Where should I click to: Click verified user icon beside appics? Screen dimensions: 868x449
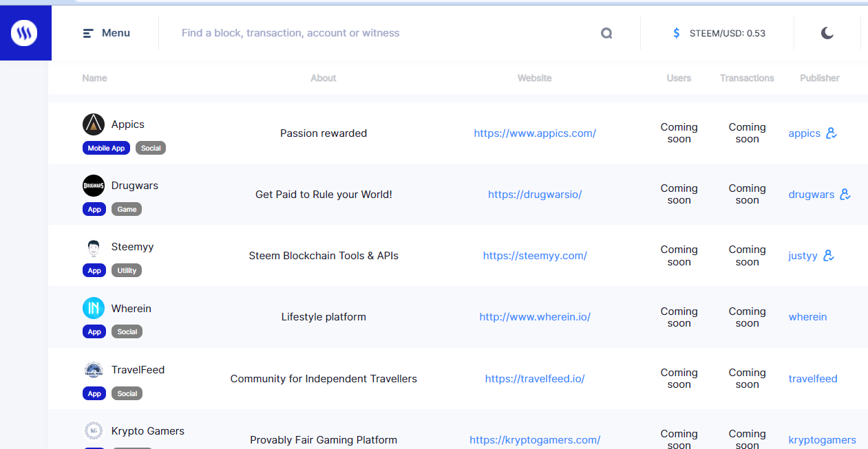832,133
